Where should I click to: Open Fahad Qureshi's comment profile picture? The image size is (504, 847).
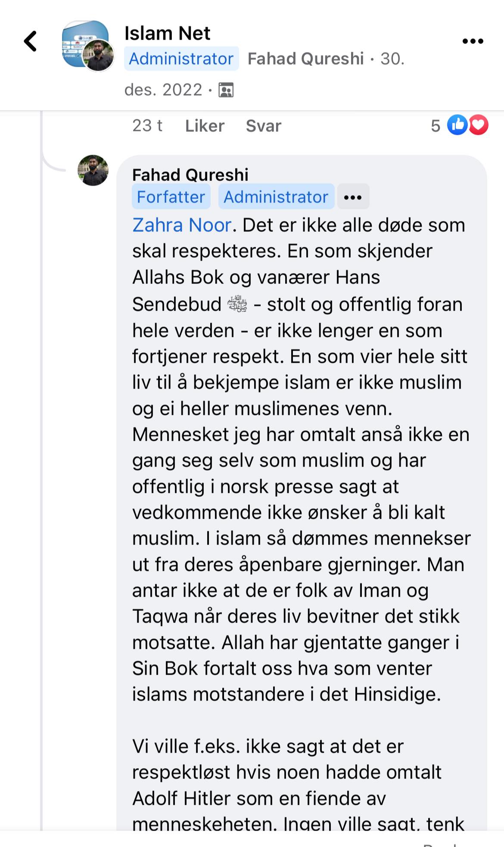tap(93, 171)
